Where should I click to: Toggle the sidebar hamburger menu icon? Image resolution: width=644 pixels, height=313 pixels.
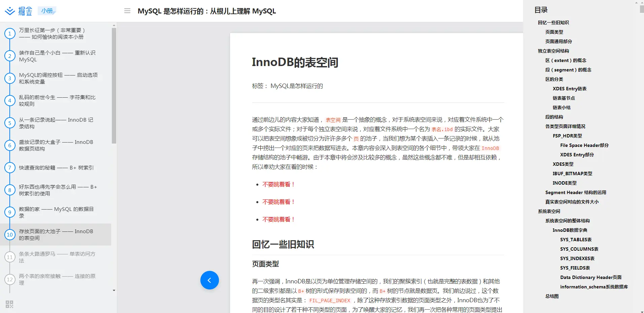127,11
